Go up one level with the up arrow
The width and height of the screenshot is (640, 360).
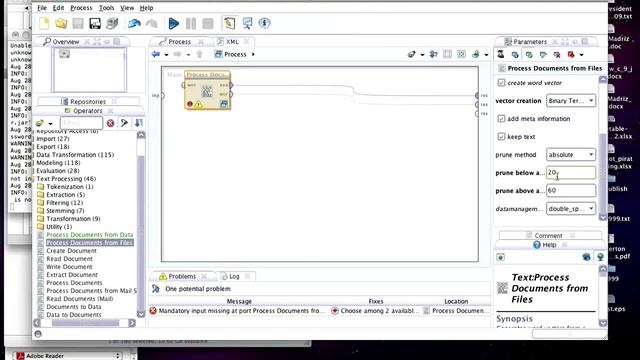200,54
